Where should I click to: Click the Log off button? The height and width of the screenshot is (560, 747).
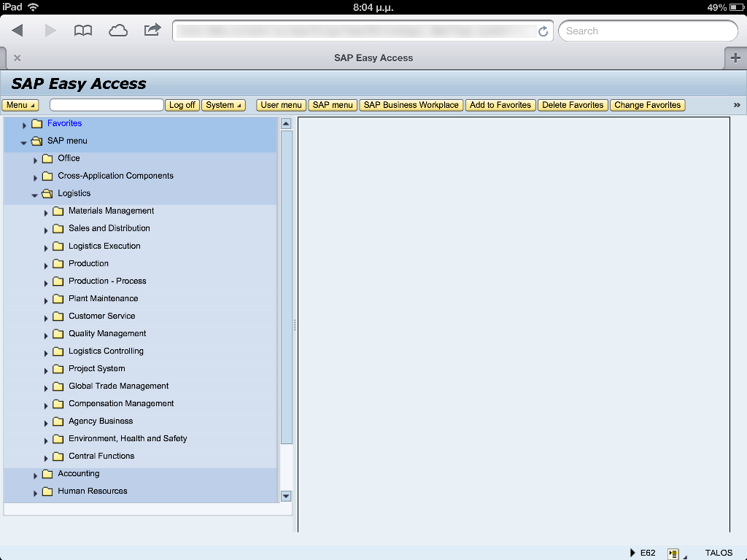(182, 105)
